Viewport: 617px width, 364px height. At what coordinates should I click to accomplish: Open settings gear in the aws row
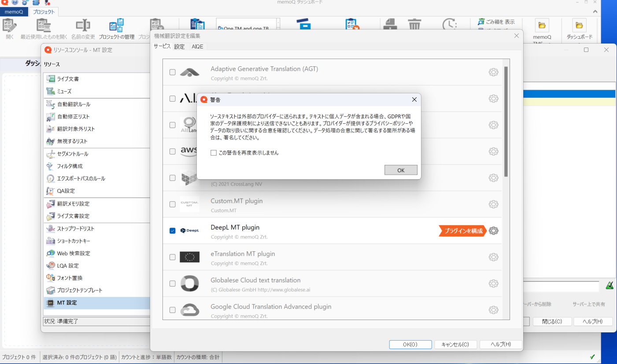(493, 151)
